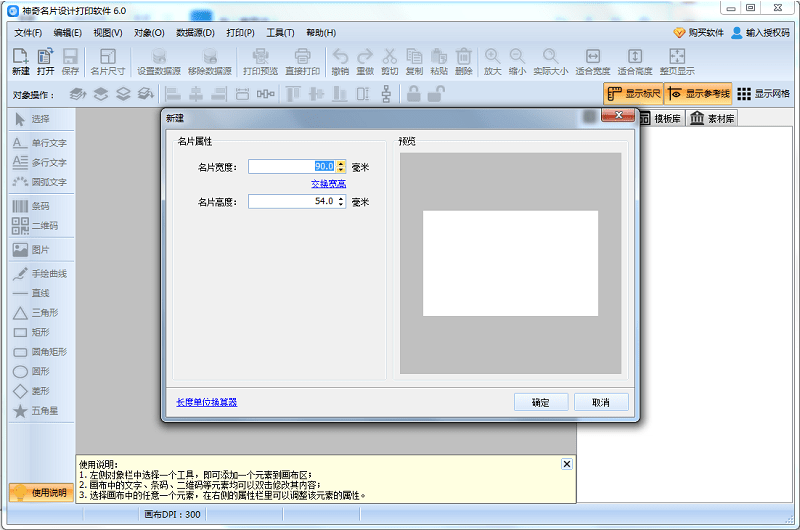Toggle the Show grid (显示网格) option
Screen dimensions: 800x530
tap(764, 94)
